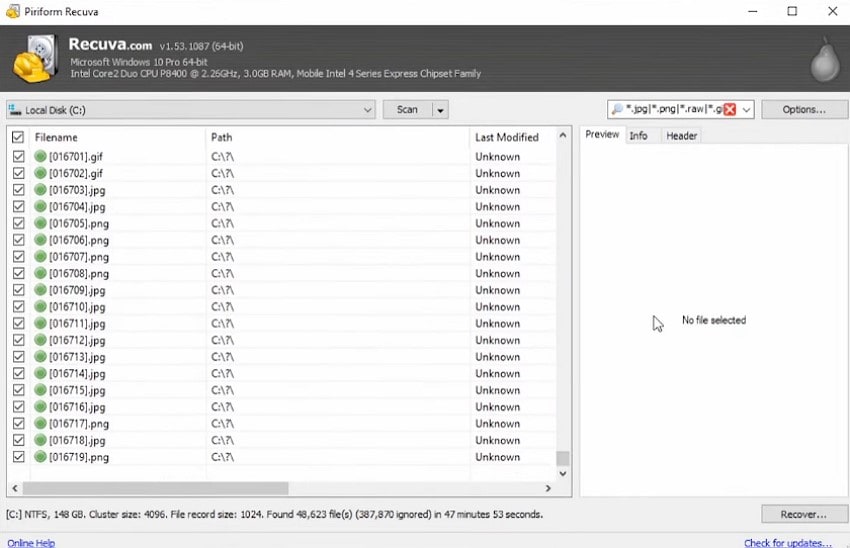Uncheck the [016714].jpg file checkbox
The height and width of the screenshot is (548, 850).
18,373
